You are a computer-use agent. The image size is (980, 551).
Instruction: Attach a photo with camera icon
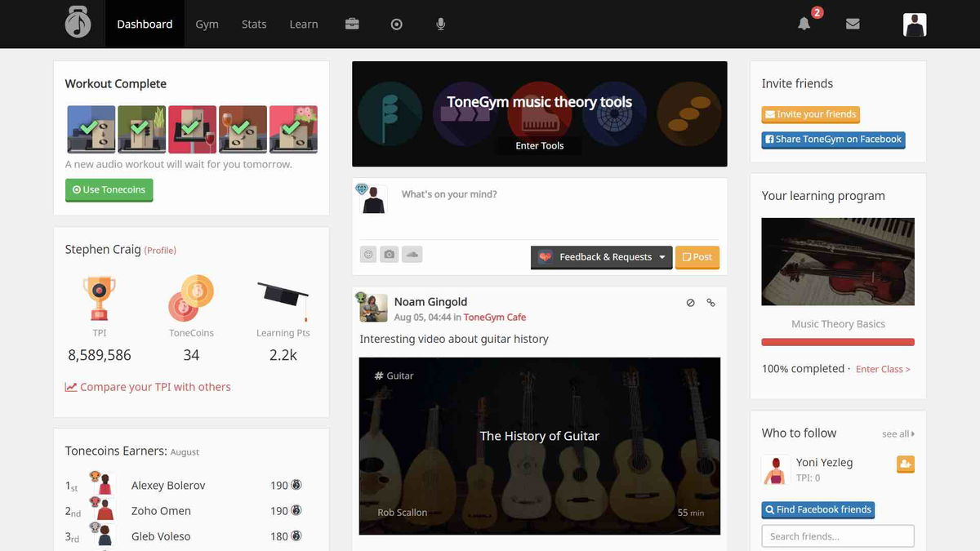click(390, 255)
